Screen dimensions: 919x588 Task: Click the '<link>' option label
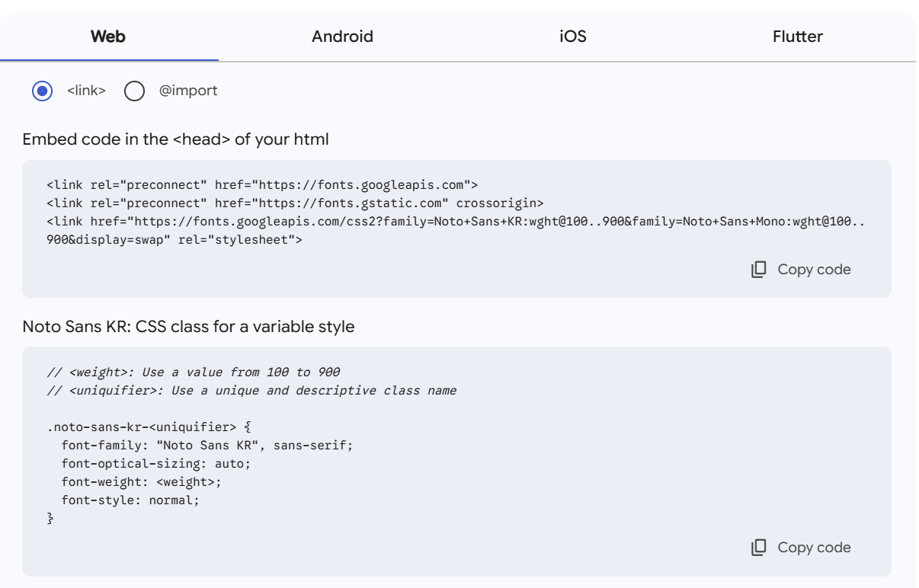point(86,91)
